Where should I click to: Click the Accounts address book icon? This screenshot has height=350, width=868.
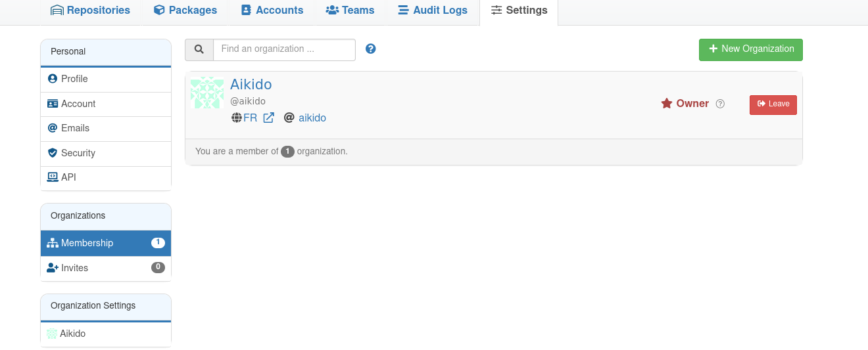(247, 11)
